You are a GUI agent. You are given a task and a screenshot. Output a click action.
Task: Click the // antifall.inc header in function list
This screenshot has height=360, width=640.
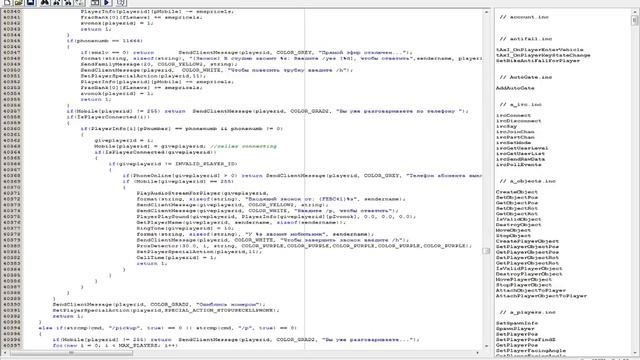tap(526, 39)
